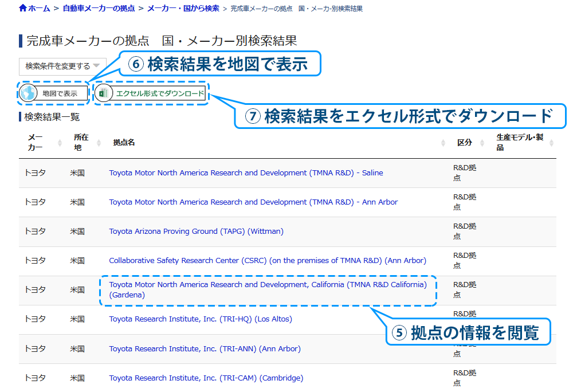Sort by 区分 column arrows

482,143
